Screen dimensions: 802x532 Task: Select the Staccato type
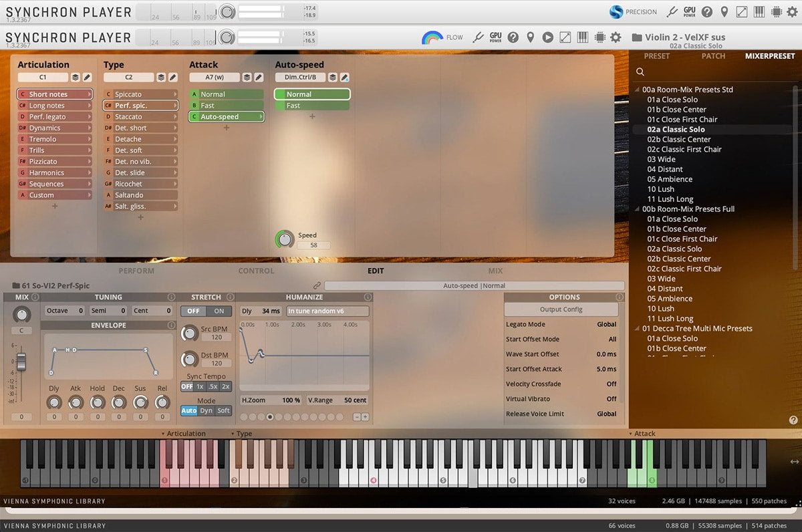coord(140,117)
